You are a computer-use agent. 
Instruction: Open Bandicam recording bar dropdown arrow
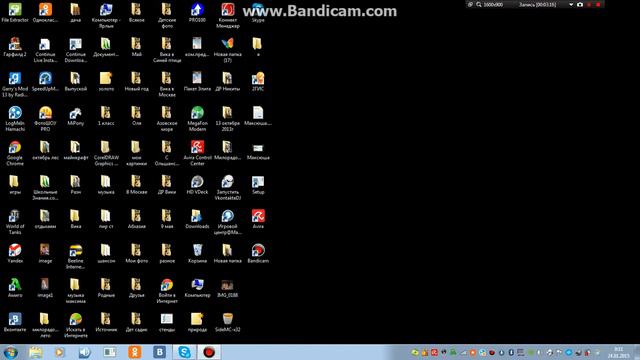tap(571, 4)
